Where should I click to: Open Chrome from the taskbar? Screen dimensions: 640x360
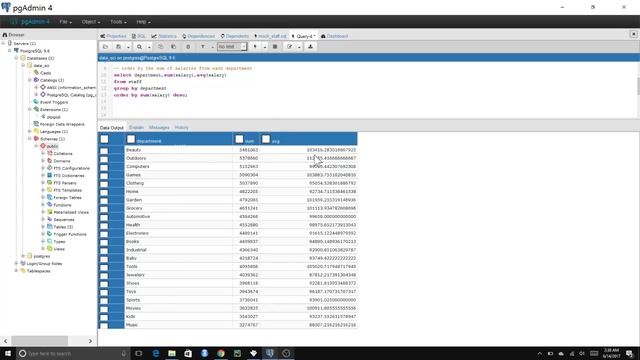pos(221,353)
